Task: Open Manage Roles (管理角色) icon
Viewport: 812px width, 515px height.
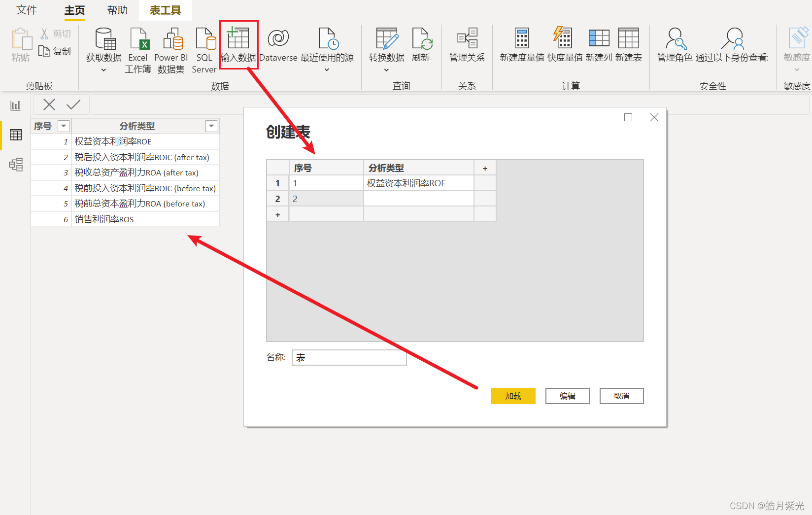Action: [676, 38]
